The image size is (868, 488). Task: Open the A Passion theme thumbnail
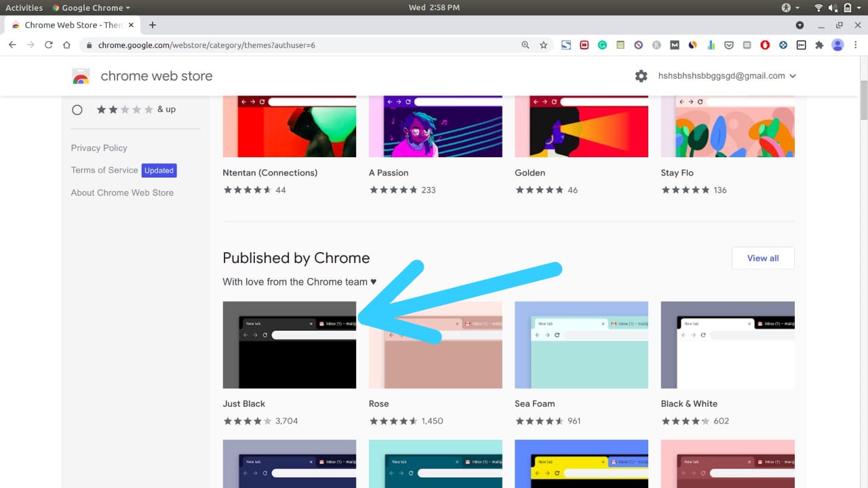pos(435,127)
